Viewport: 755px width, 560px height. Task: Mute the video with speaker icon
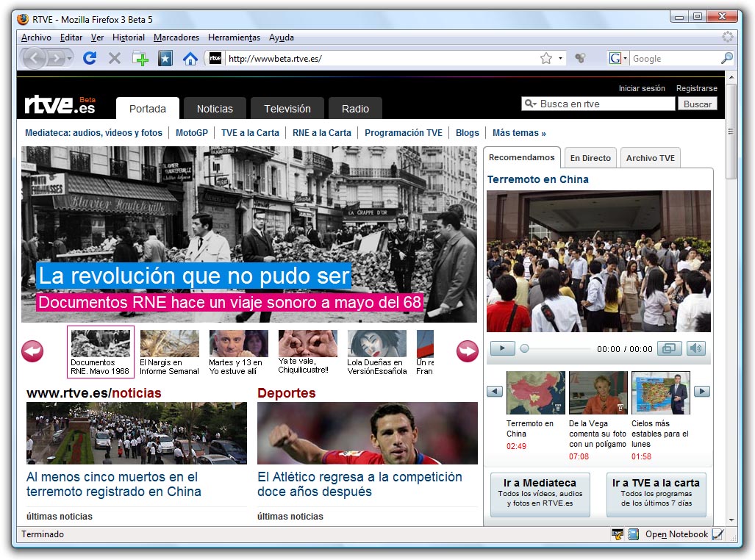pos(695,348)
